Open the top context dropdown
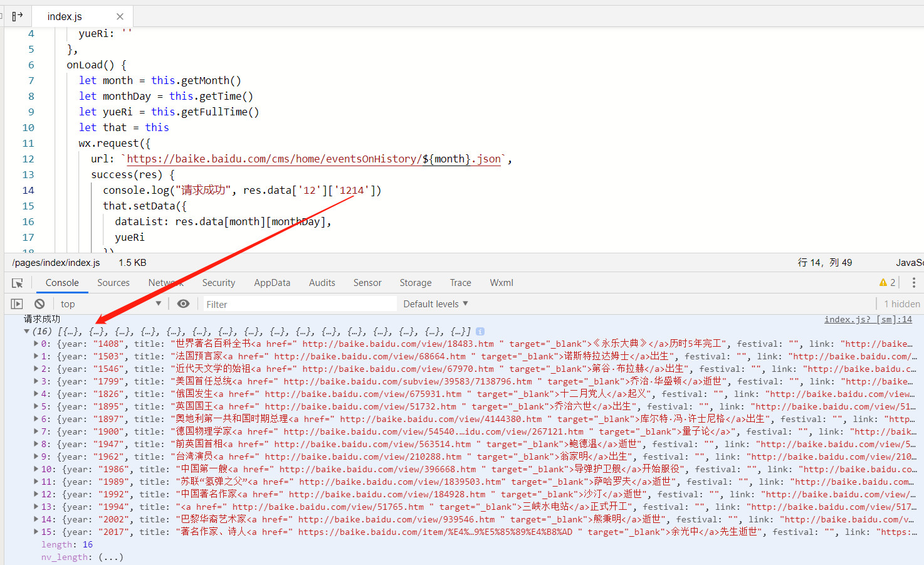 click(111, 304)
